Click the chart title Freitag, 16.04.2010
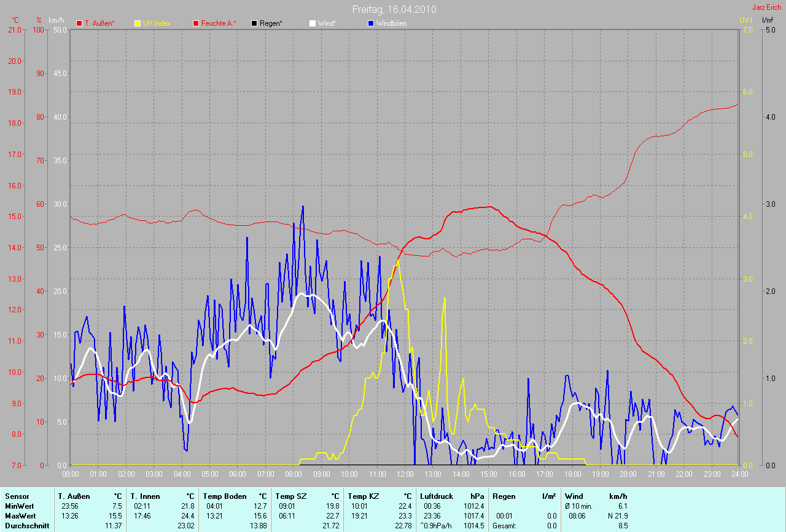 point(394,10)
